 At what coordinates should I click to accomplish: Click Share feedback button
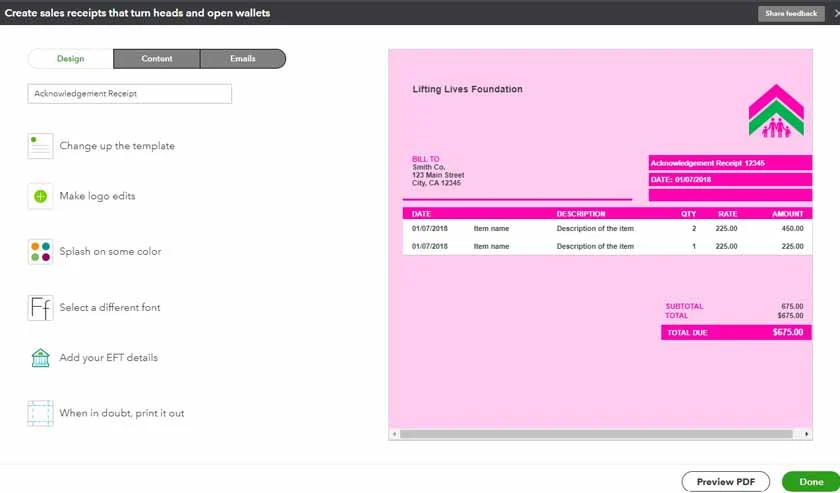(791, 13)
